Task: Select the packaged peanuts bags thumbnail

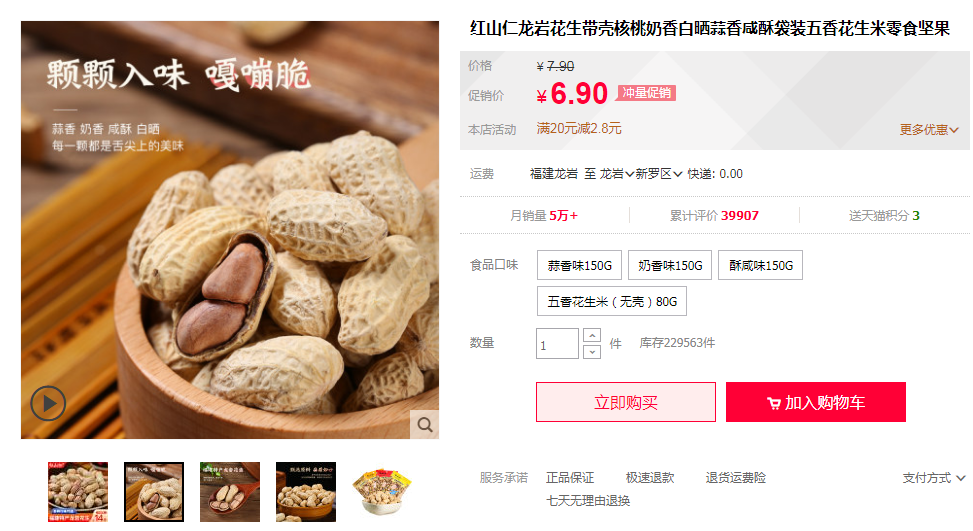Action: pyautogui.click(x=382, y=492)
